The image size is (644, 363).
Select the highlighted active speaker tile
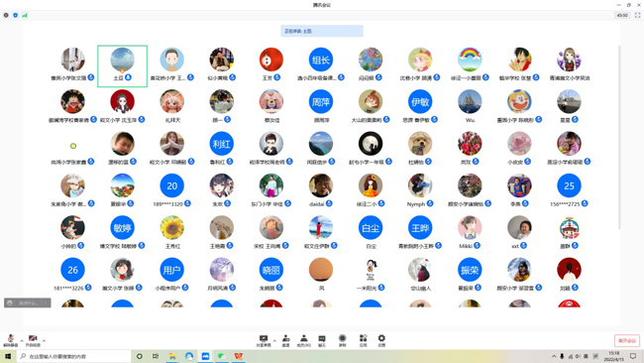click(x=123, y=65)
